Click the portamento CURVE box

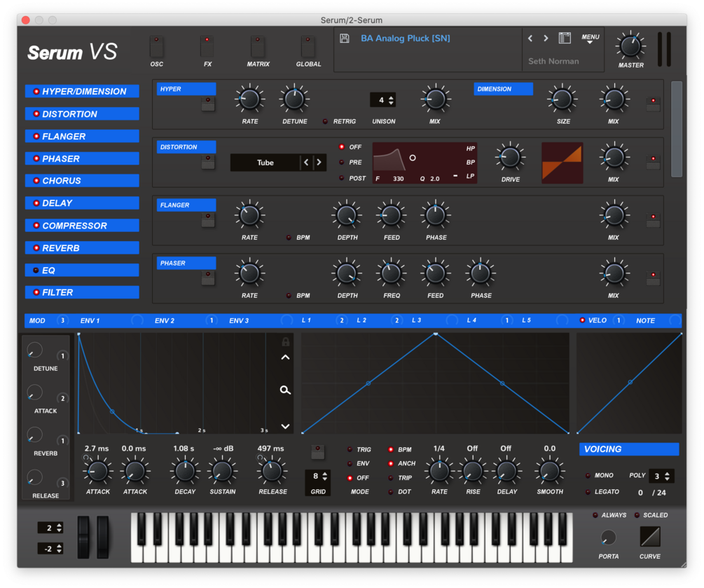[x=649, y=536]
